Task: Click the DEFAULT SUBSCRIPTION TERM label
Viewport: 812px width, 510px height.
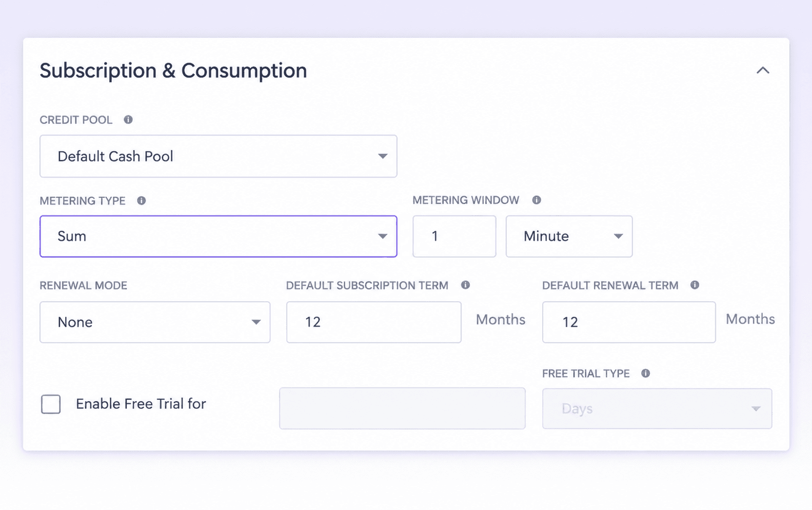Action: 367,286
